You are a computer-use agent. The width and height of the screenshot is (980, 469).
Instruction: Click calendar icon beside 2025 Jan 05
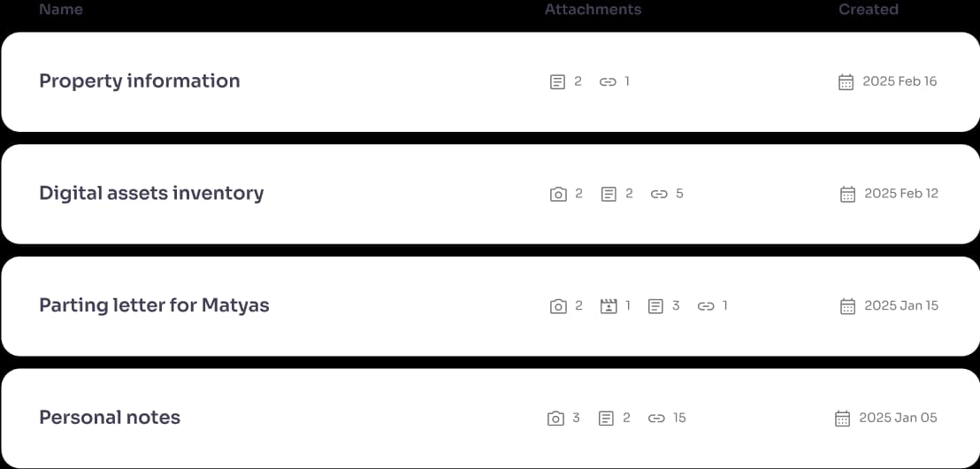[x=843, y=419]
